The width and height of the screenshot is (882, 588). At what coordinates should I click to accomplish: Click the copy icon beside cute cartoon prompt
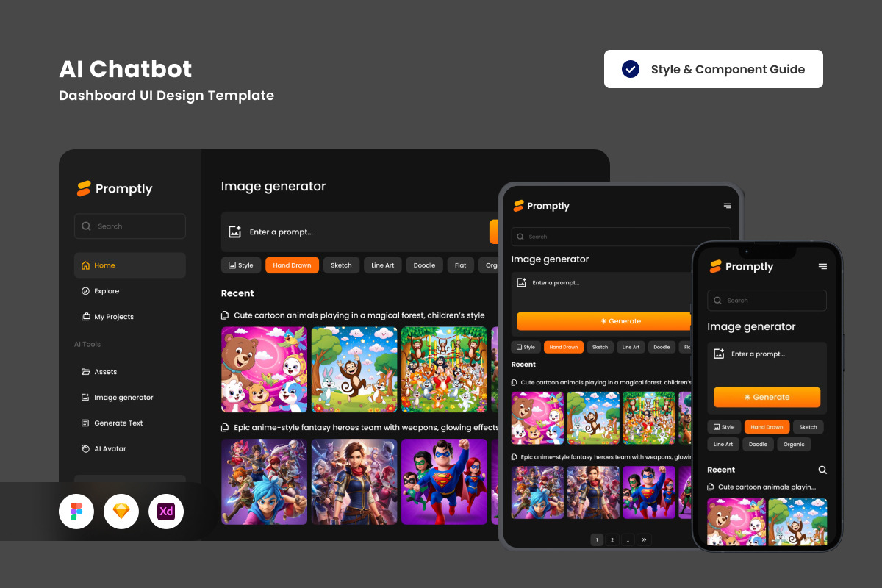[226, 315]
